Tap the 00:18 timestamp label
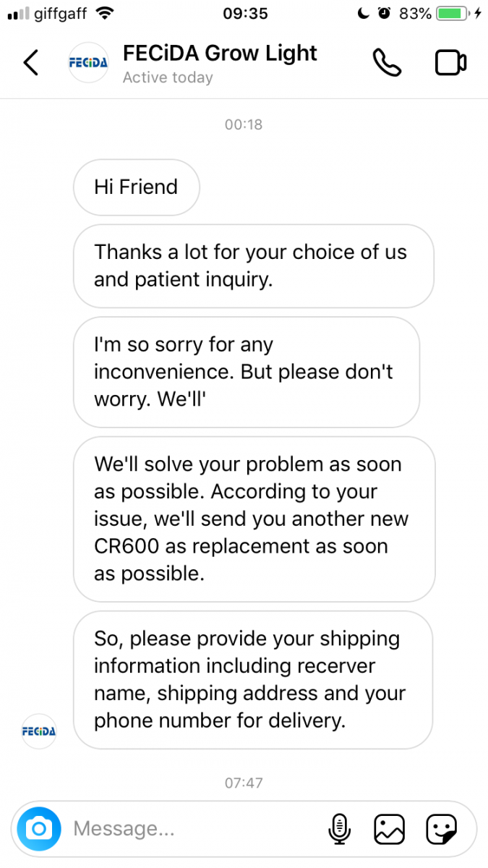The height and width of the screenshot is (868, 488). click(x=244, y=124)
